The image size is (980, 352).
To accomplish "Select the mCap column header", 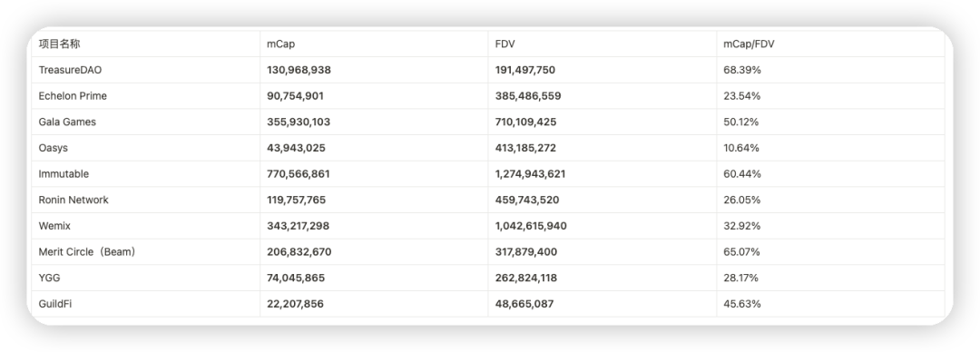I will (280, 44).
